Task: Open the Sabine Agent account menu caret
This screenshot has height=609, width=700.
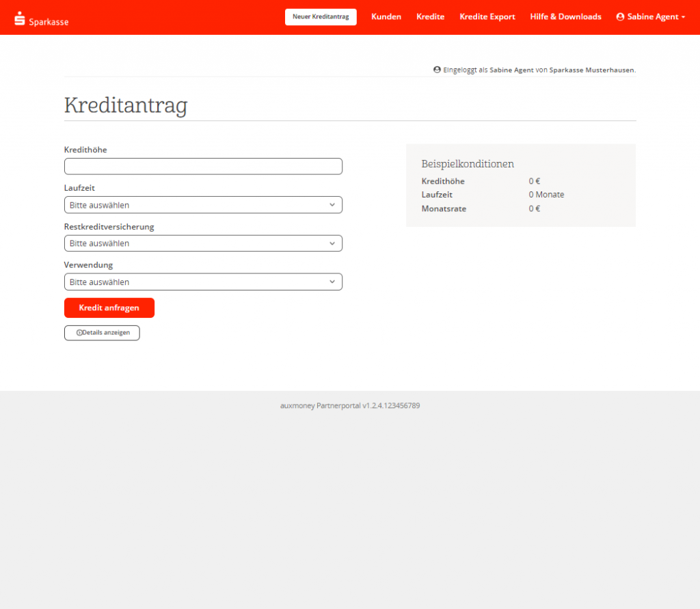Action: (683, 17)
